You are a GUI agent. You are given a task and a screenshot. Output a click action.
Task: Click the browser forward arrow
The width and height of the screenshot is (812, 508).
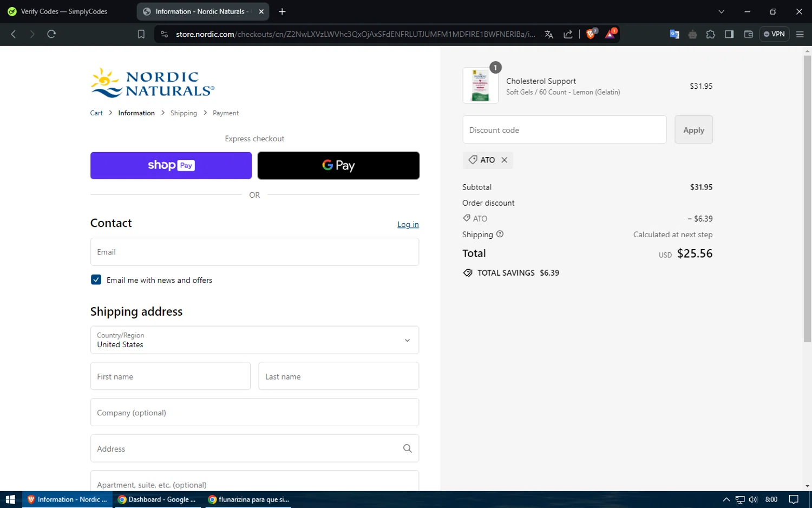tap(32, 34)
